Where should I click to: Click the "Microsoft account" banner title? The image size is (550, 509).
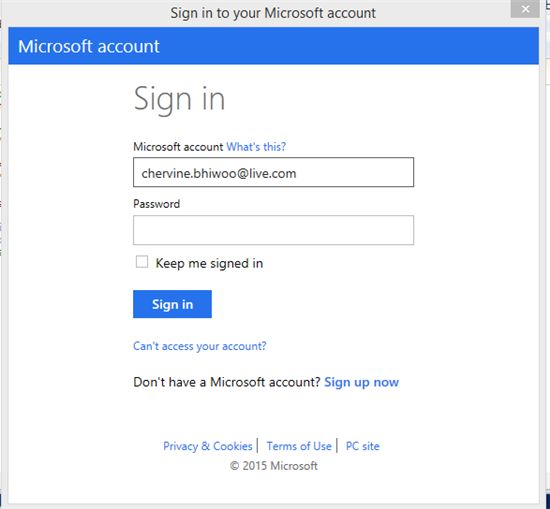89,46
